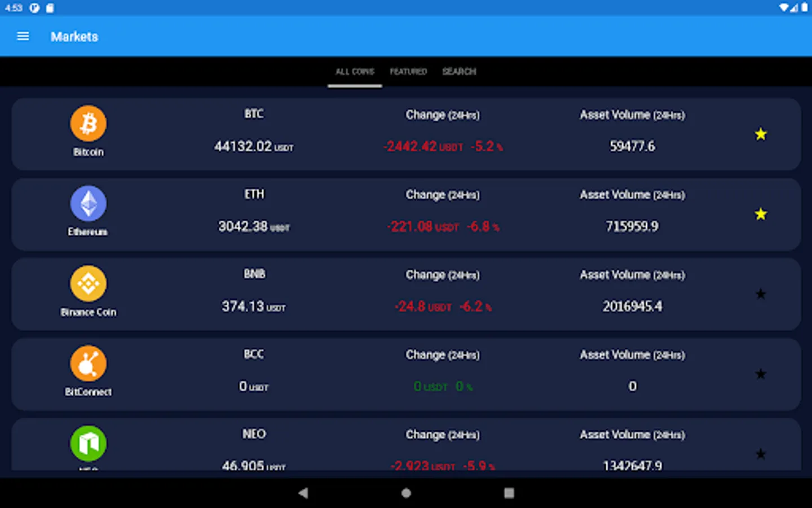Tap Ethereum change -221.08 USDT value
This screenshot has width=812, height=508.
(x=423, y=227)
